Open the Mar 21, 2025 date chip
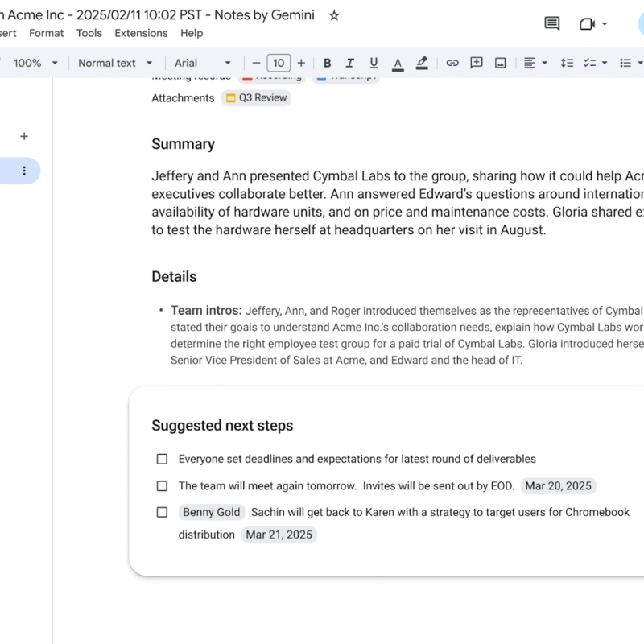The width and height of the screenshot is (644, 644). [x=279, y=535]
